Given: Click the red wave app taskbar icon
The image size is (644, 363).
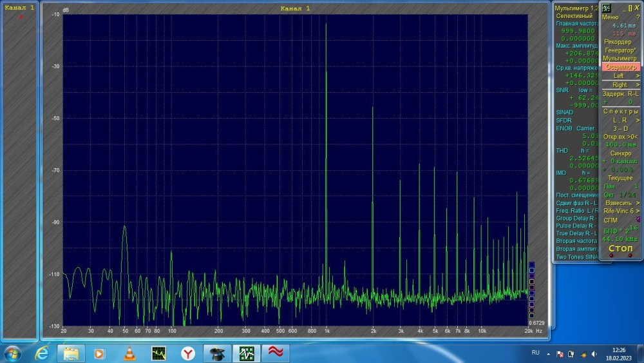Looking at the screenshot, I should 276,353.
